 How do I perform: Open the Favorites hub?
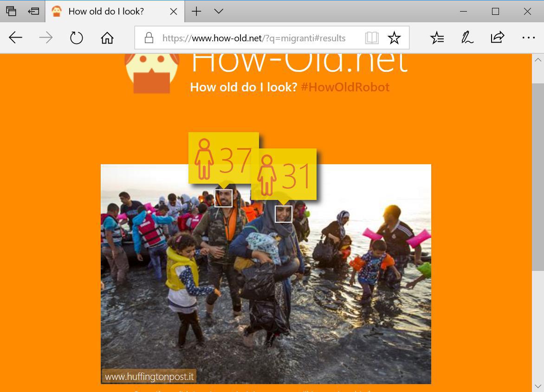[437, 38]
